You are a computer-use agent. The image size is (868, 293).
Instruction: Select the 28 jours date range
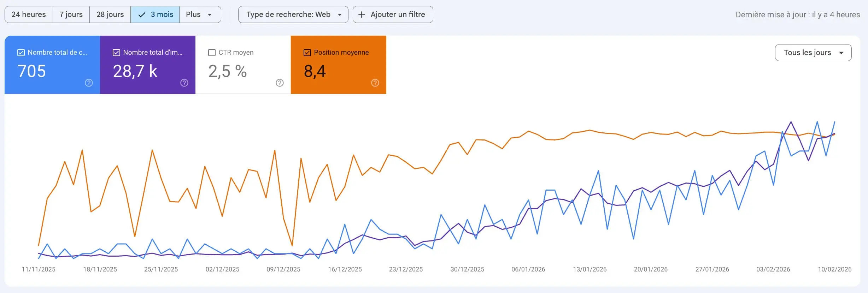(x=110, y=14)
